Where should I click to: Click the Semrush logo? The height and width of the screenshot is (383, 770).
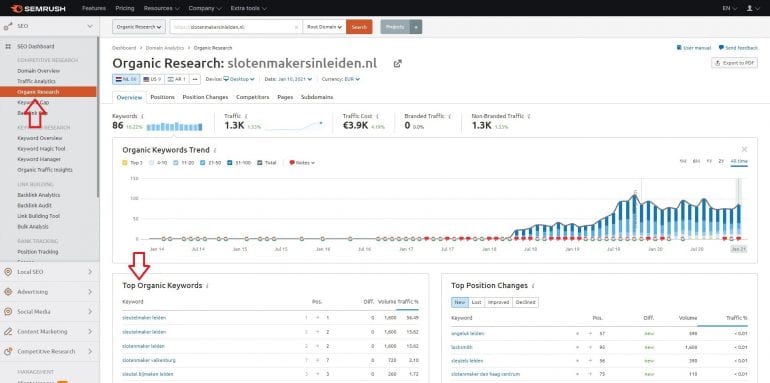[38, 8]
